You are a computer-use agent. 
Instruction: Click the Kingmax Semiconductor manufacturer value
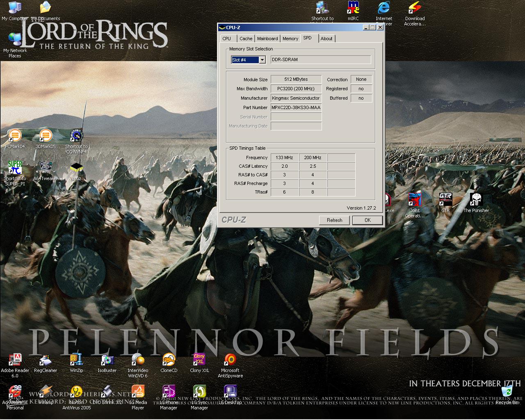(x=296, y=98)
